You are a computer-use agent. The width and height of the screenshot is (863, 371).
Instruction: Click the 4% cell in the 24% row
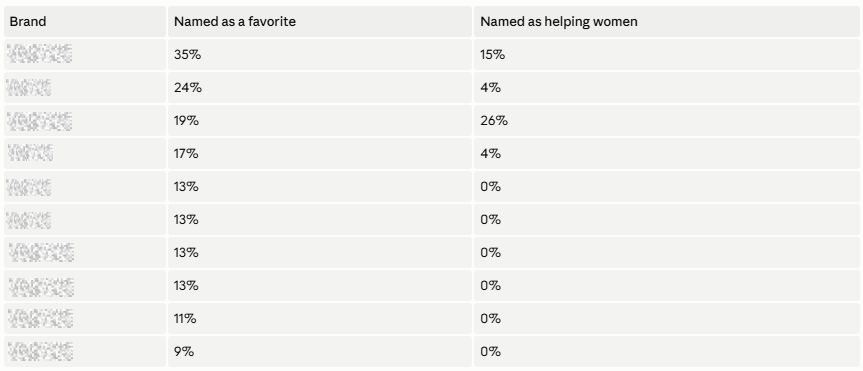(667, 88)
